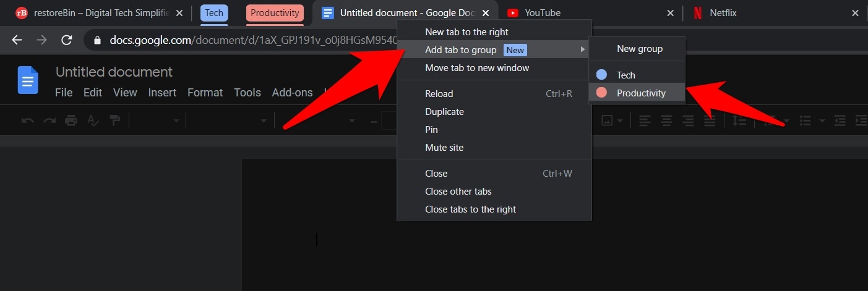Select New group in the submenu
Image resolution: width=868 pixels, height=291 pixels.
coord(639,49)
